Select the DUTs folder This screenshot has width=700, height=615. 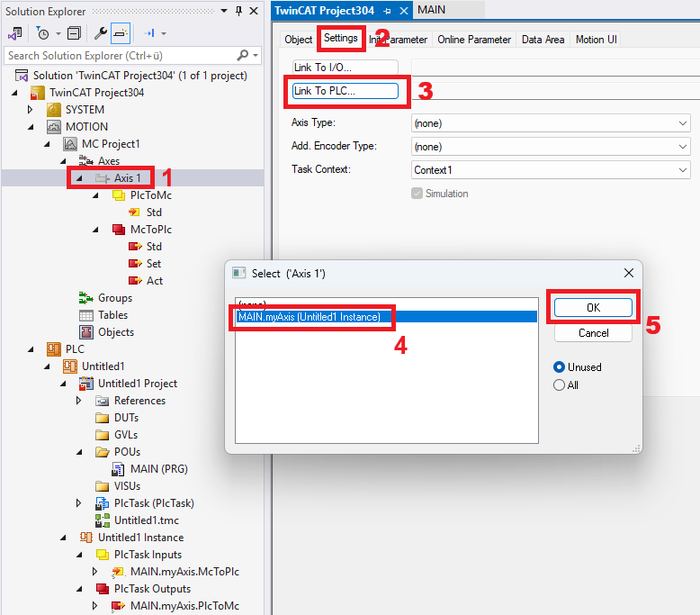[x=126, y=418]
